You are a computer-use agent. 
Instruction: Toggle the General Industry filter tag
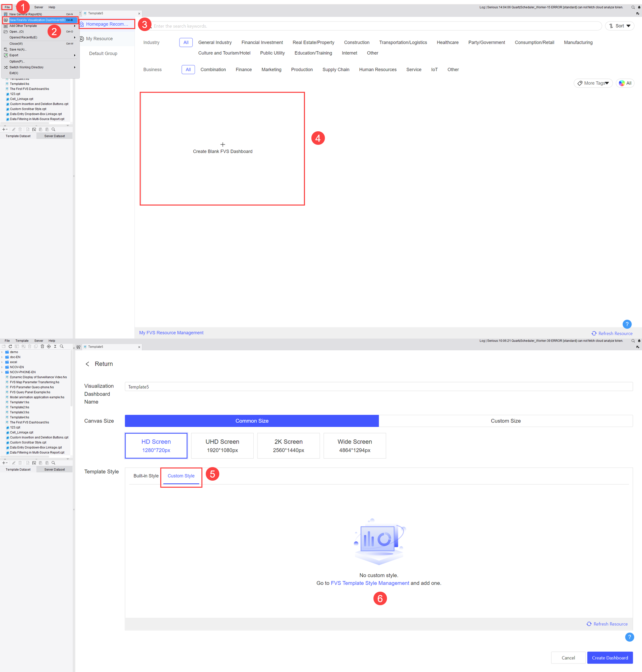[215, 43]
